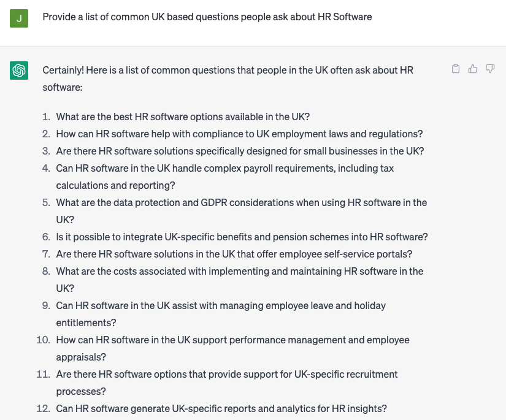Click the user prompt about HR Software

click(207, 17)
